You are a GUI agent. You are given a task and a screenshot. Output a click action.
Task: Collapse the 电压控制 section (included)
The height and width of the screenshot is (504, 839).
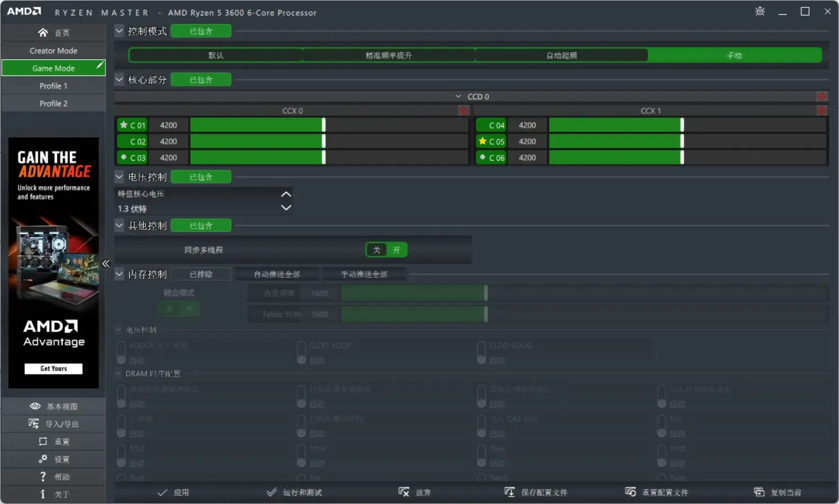119,177
